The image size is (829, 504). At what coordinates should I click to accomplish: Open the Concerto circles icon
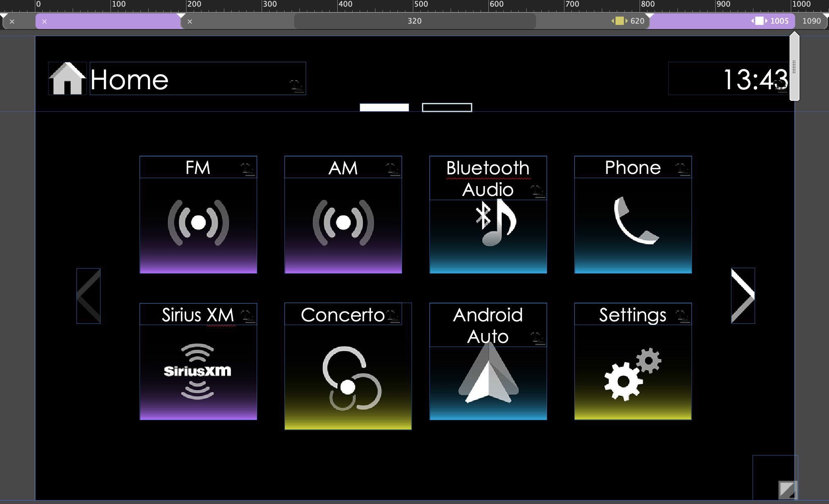coord(351,378)
